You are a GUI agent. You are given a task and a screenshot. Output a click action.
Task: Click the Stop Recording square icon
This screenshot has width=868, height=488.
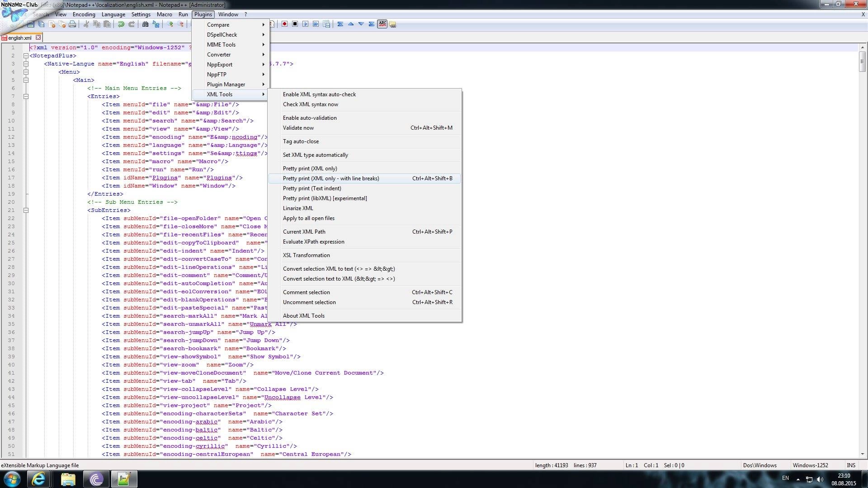[295, 24]
